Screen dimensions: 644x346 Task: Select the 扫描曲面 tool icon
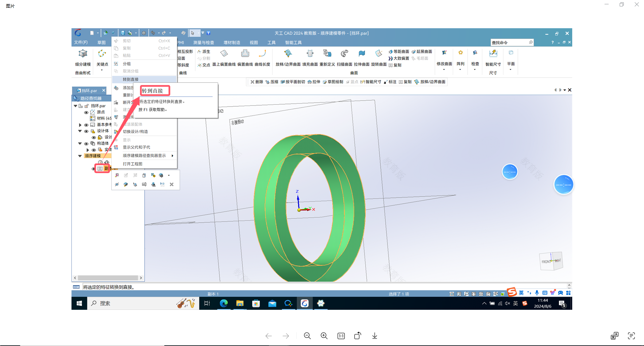click(x=344, y=54)
